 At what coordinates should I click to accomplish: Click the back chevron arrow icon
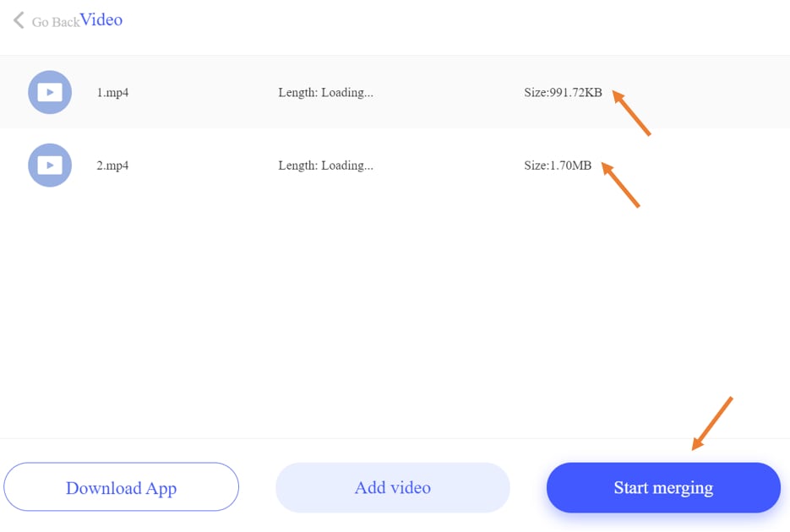[x=19, y=19]
